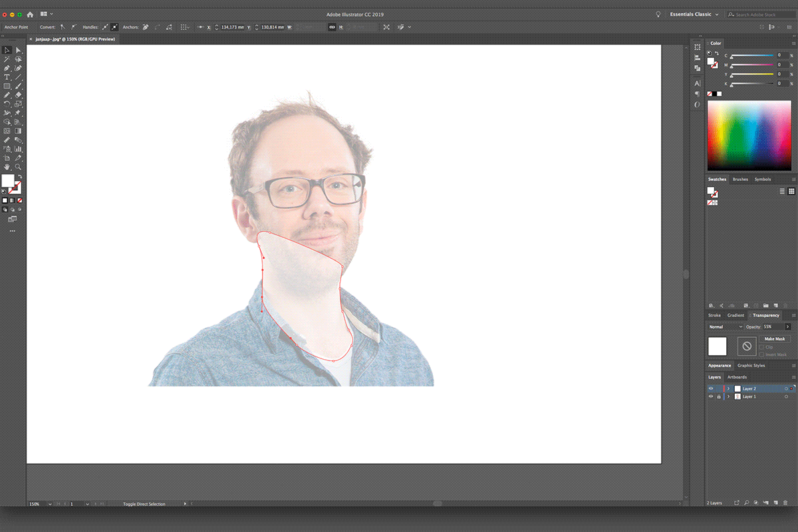Swap fill and stroke colors arrow
Viewport: 798px width, 532px height.
click(x=21, y=176)
